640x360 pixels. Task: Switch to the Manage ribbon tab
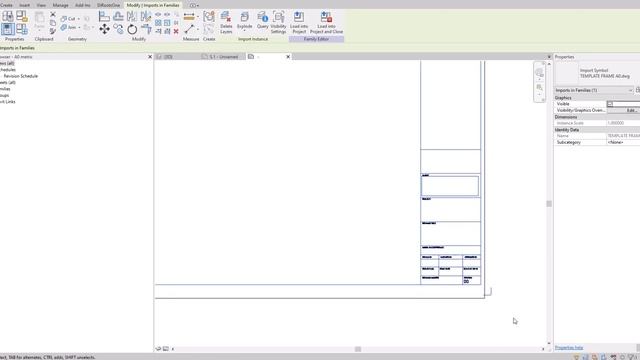coord(60,5)
